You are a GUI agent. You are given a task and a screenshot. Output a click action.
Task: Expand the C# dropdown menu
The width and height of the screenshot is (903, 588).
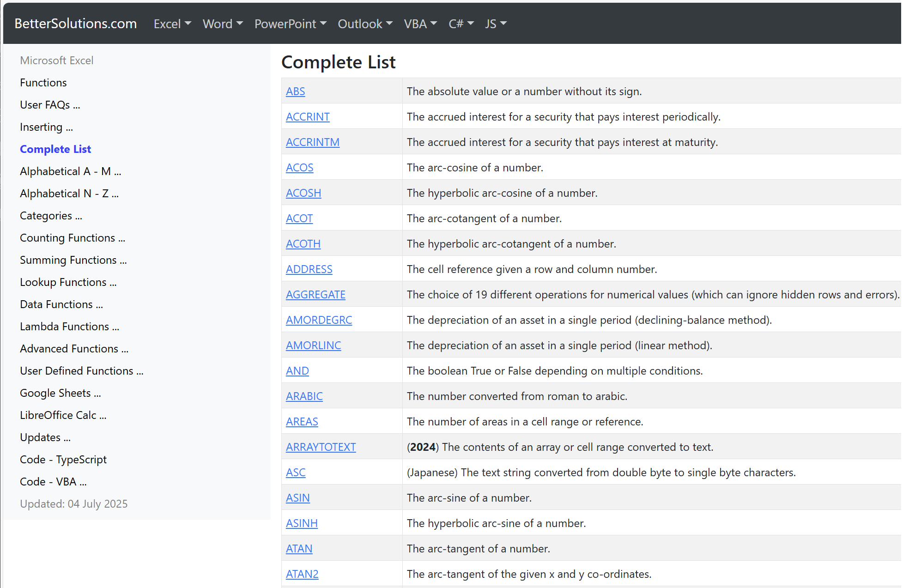coord(461,24)
